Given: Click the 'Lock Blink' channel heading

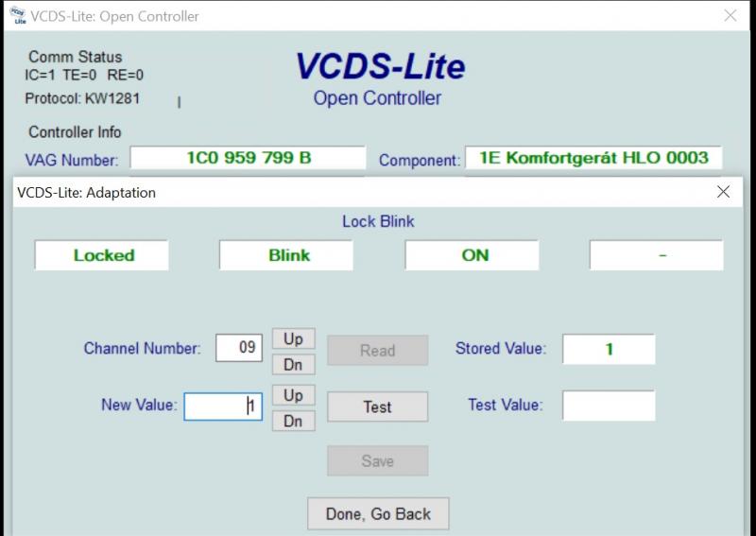Looking at the screenshot, I should pos(378,221).
